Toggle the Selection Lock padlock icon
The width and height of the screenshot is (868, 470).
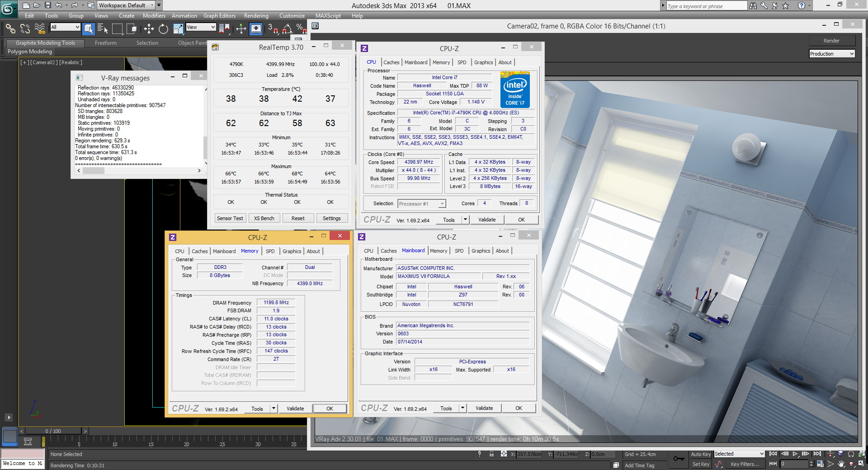491,454
